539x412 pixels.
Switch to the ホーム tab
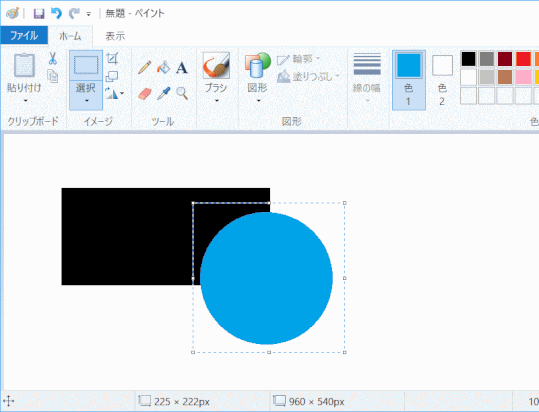tap(70, 36)
